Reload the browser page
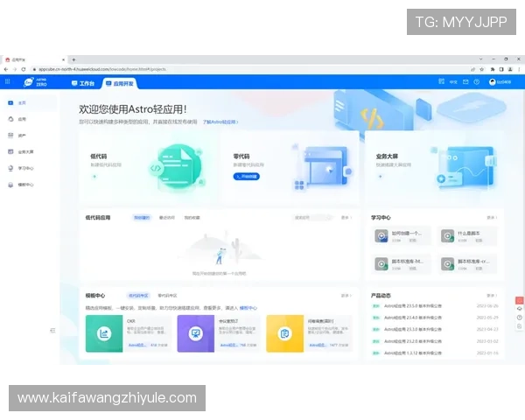This screenshot has height=420, width=525. click(x=23, y=69)
